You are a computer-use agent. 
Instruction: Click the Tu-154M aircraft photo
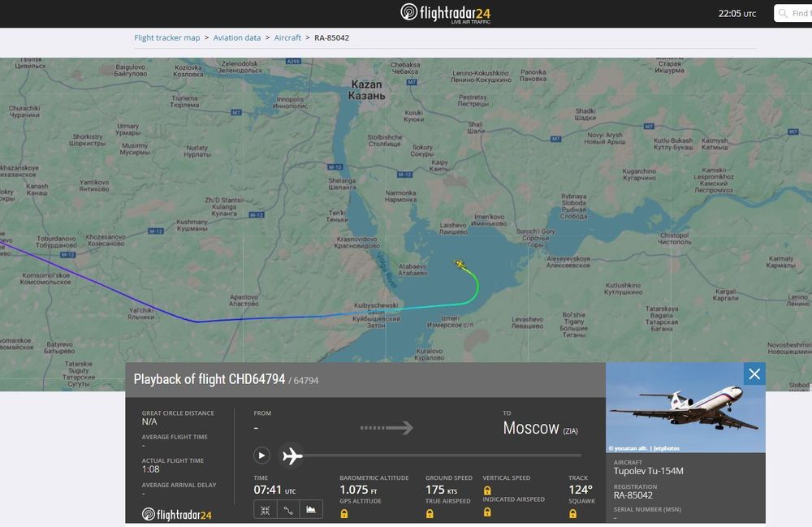coord(685,408)
